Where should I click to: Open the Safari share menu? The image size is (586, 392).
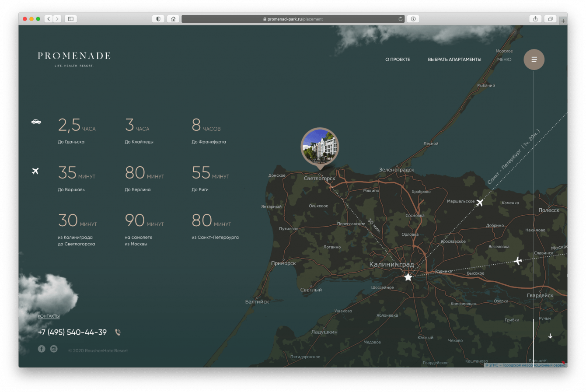pos(535,19)
